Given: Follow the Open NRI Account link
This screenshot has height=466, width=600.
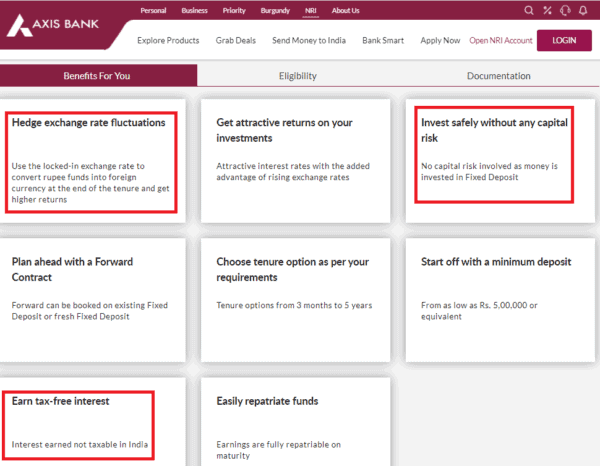Looking at the screenshot, I should (501, 41).
